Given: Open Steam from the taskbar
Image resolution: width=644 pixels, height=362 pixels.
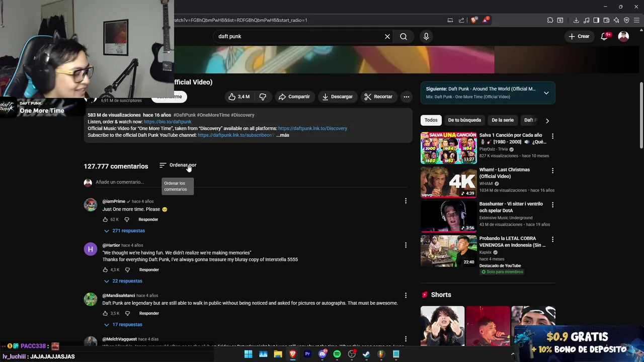Looking at the screenshot, I should tap(366, 354).
